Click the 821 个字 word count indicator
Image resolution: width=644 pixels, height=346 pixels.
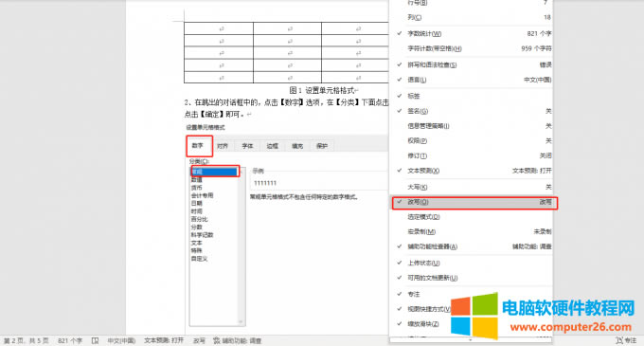pos(70,340)
